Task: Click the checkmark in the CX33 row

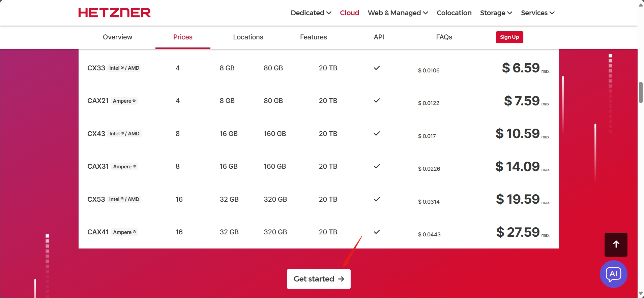Action: pos(377,68)
